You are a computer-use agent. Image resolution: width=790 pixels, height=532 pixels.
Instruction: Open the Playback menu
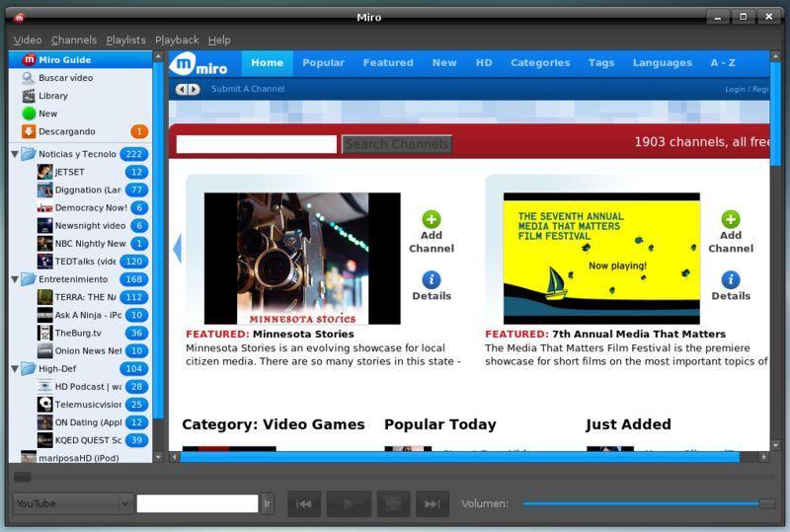click(177, 39)
